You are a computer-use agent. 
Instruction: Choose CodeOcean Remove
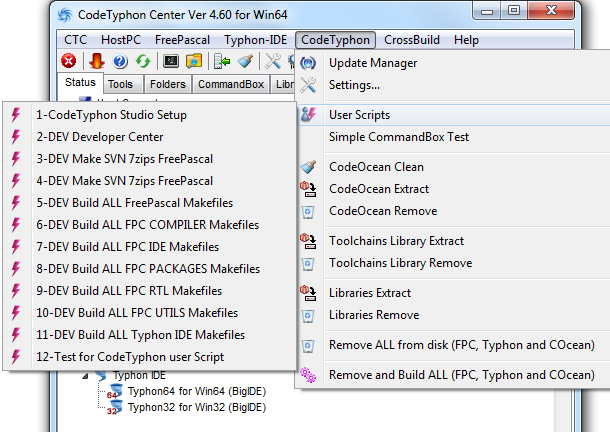coord(452,211)
